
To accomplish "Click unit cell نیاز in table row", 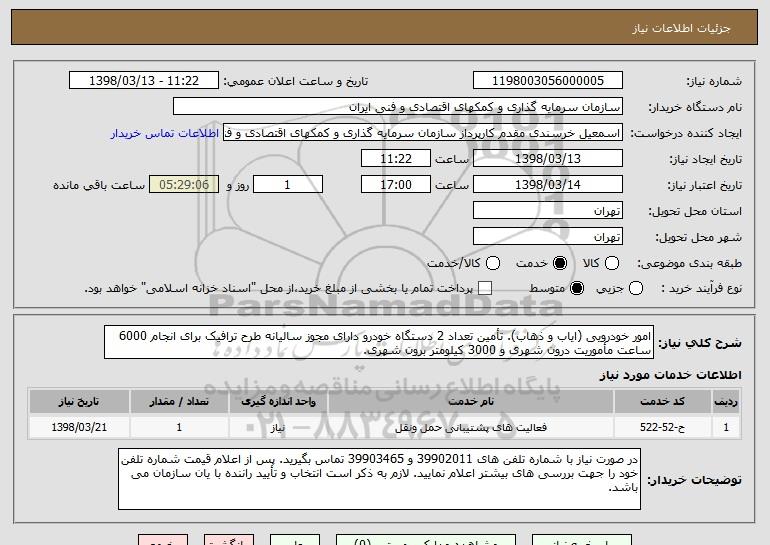I will (x=278, y=427).
